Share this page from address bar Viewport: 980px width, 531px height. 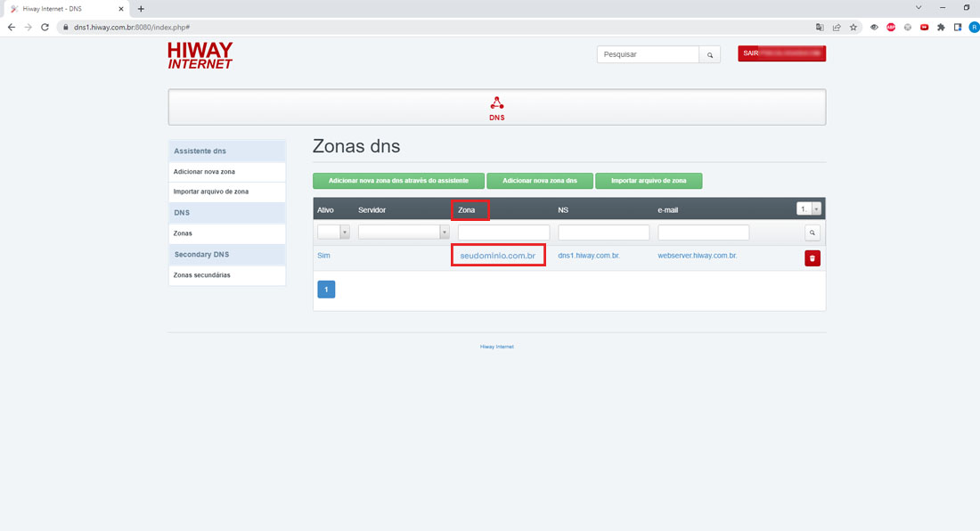coord(837,27)
